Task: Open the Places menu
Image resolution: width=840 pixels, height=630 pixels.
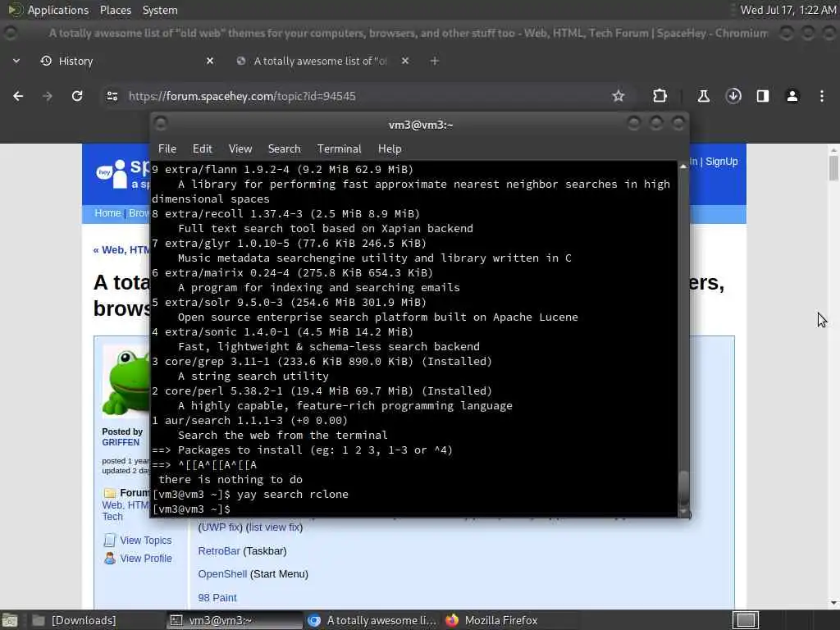Action: [115, 10]
